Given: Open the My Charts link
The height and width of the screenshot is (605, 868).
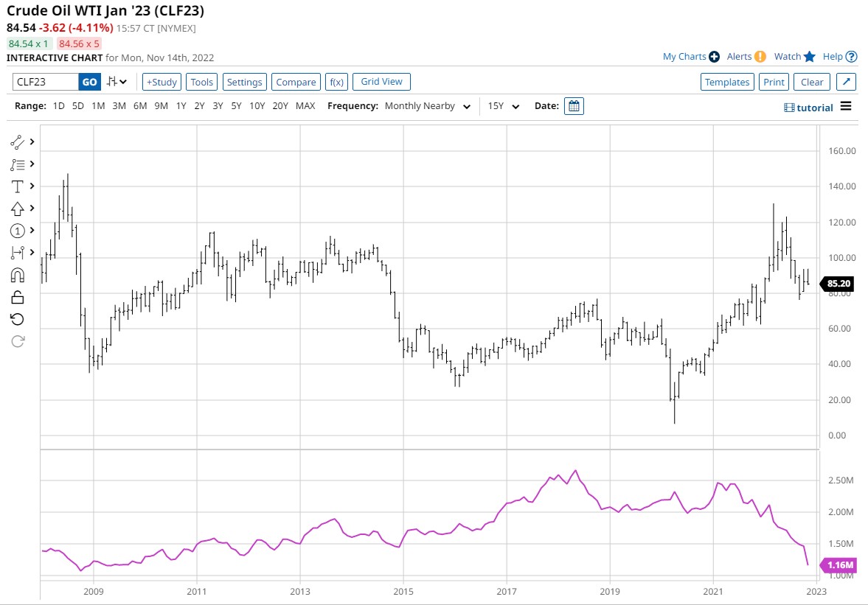Looking at the screenshot, I should pyautogui.click(x=684, y=56).
